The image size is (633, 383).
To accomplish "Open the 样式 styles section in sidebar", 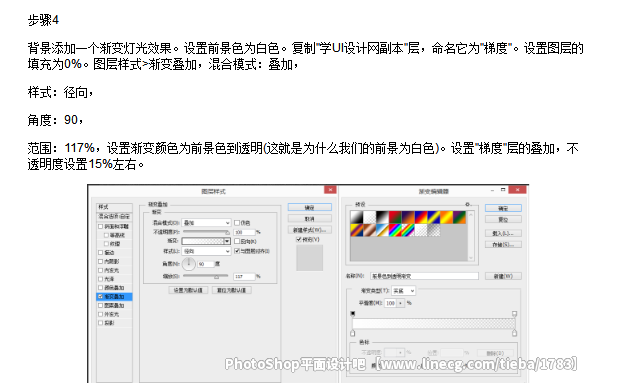I will tap(114, 207).
